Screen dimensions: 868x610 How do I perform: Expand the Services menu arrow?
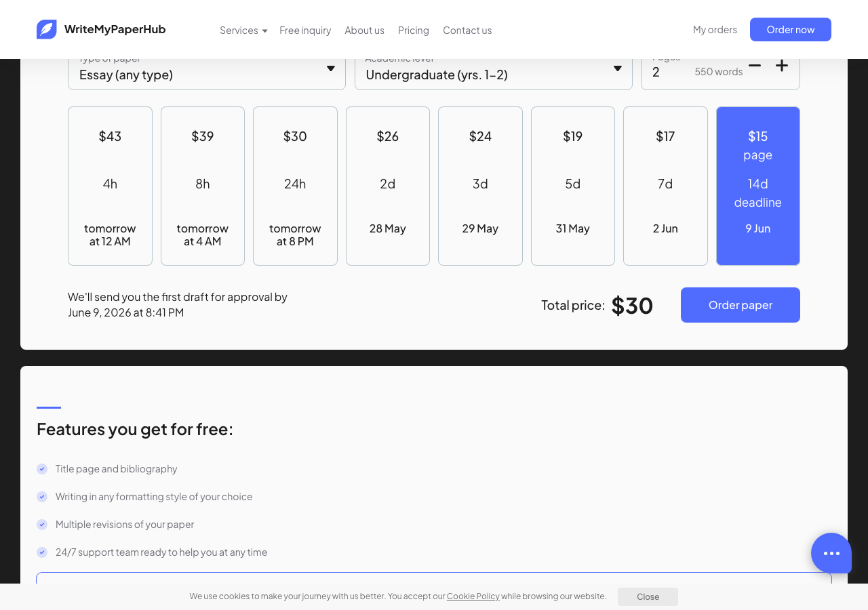click(264, 30)
